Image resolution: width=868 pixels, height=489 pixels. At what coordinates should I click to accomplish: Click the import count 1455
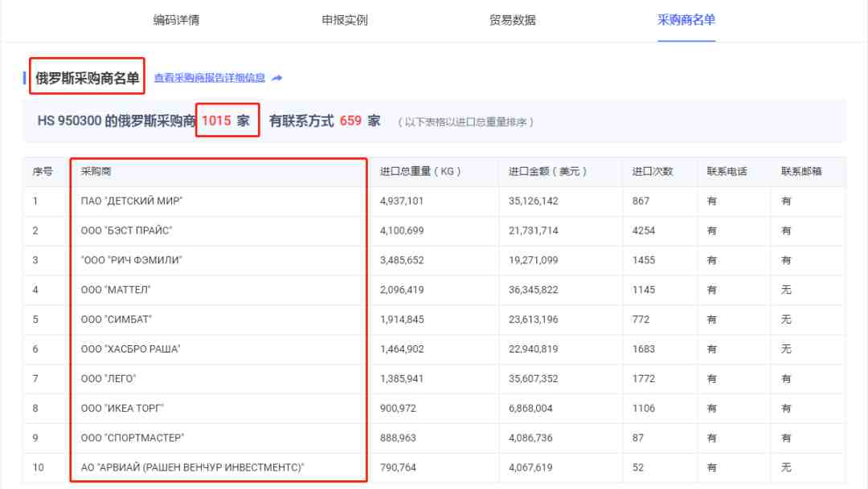point(644,260)
